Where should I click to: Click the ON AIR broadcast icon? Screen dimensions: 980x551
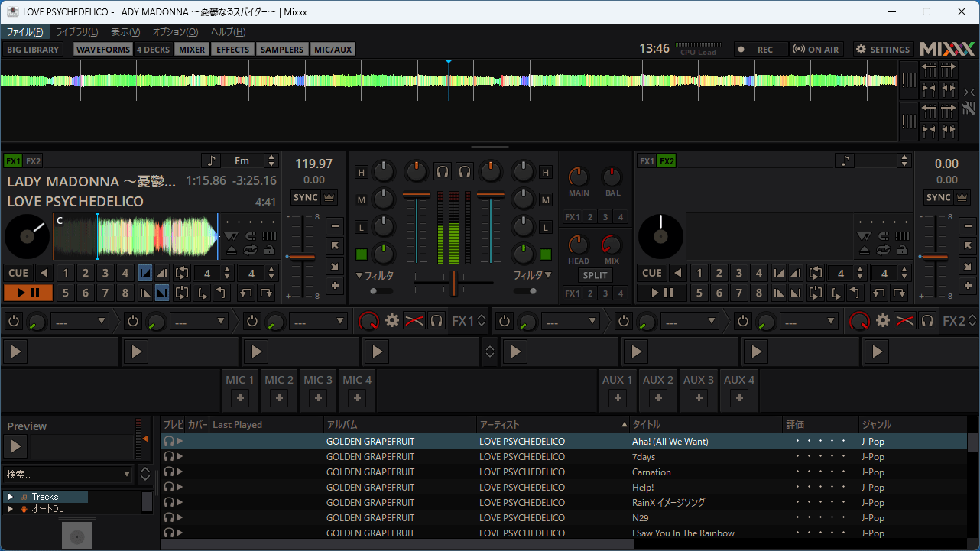815,49
